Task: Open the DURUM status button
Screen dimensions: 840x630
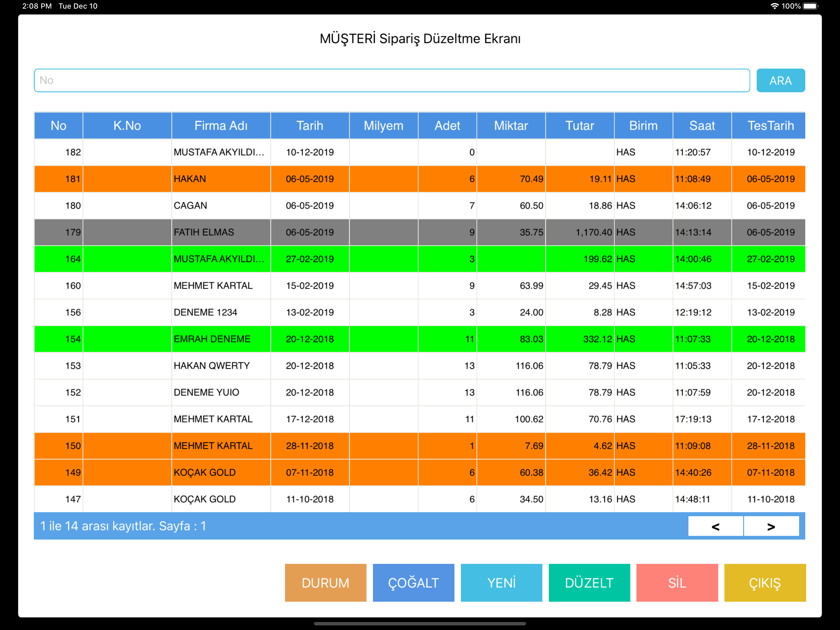Action: coord(325,583)
